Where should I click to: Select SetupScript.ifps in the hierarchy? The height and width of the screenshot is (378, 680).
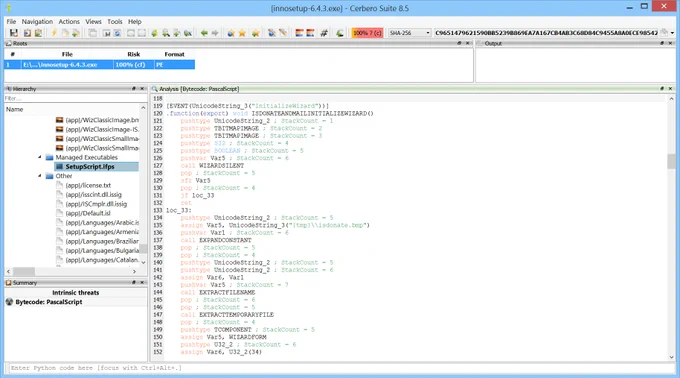[90, 166]
